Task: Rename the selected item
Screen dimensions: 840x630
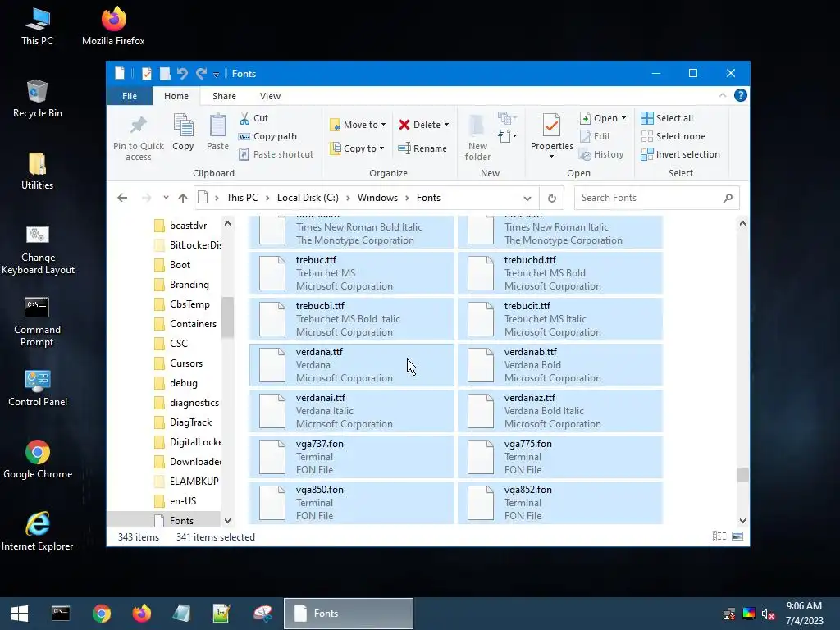Action: [x=422, y=148]
